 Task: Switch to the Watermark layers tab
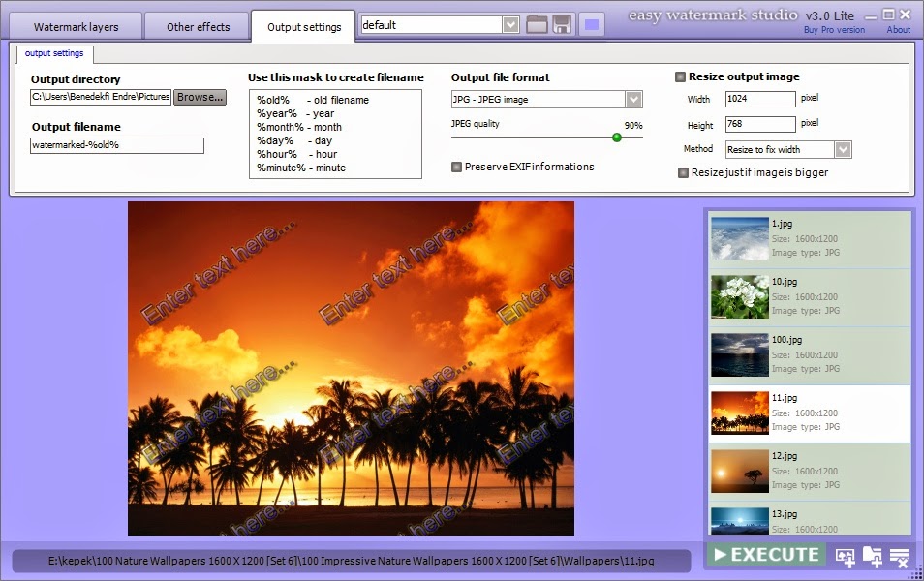(76, 27)
